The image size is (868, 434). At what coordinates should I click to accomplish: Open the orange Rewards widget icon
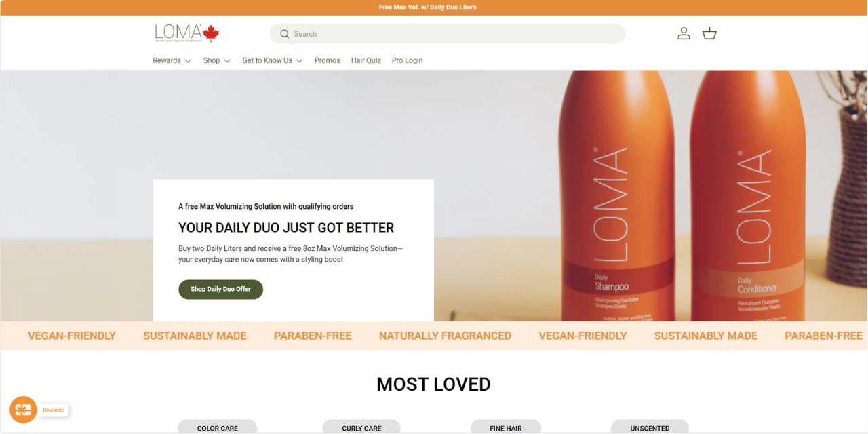point(23,410)
